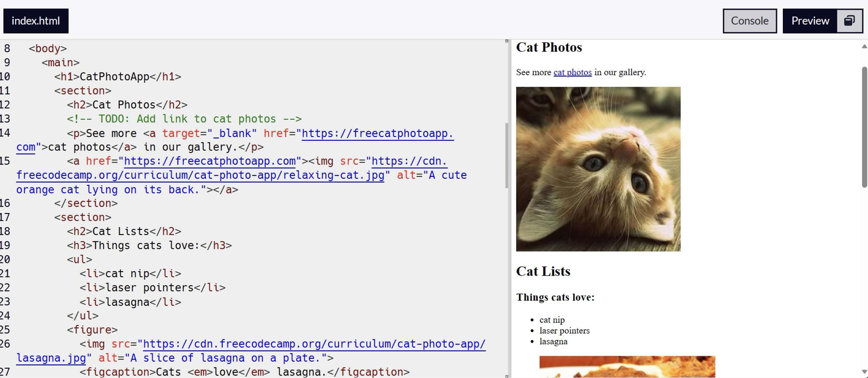Click the <li>lasagna</li> code line
Viewport: 868px width, 378px height.
click(130, 302)
